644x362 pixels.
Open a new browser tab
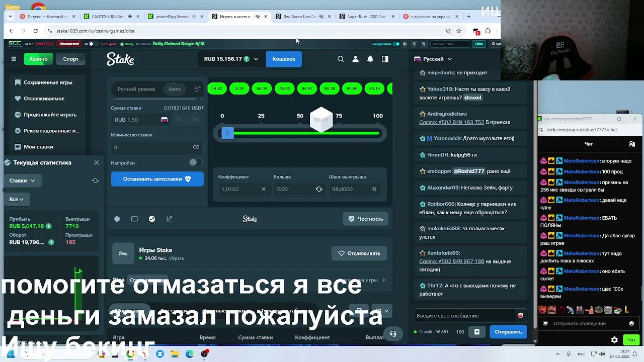(x=468, y=17)
